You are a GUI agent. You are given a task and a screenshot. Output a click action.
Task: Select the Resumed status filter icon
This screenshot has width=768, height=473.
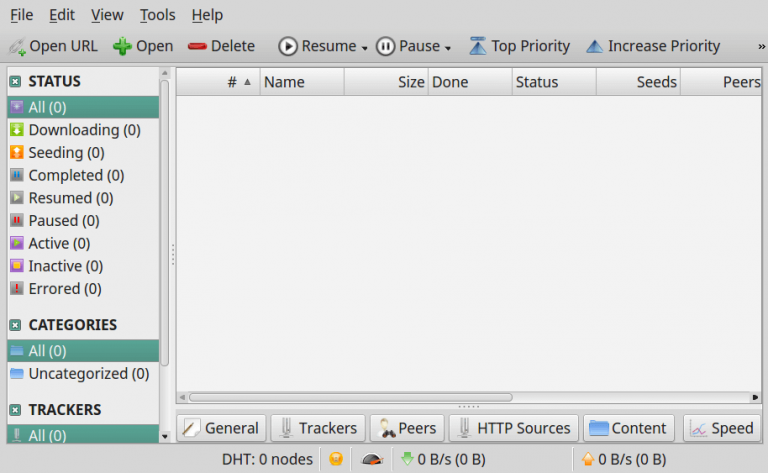point(17,197)
